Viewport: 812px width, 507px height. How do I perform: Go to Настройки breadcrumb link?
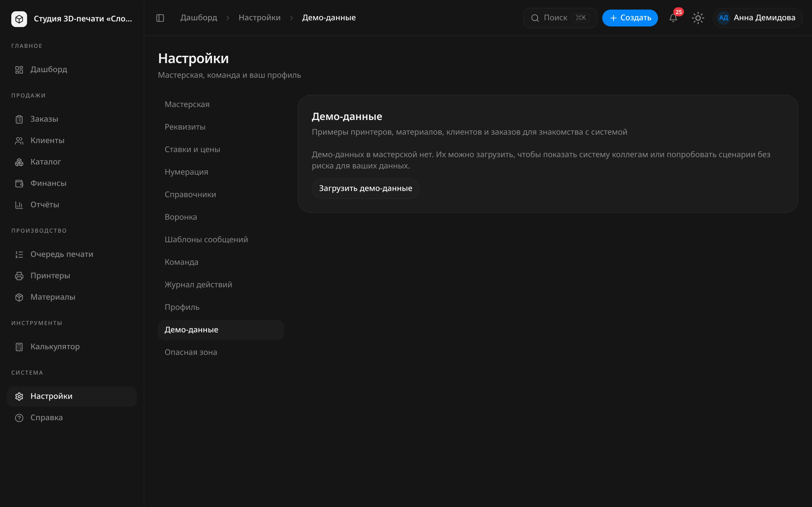[259, 18]
